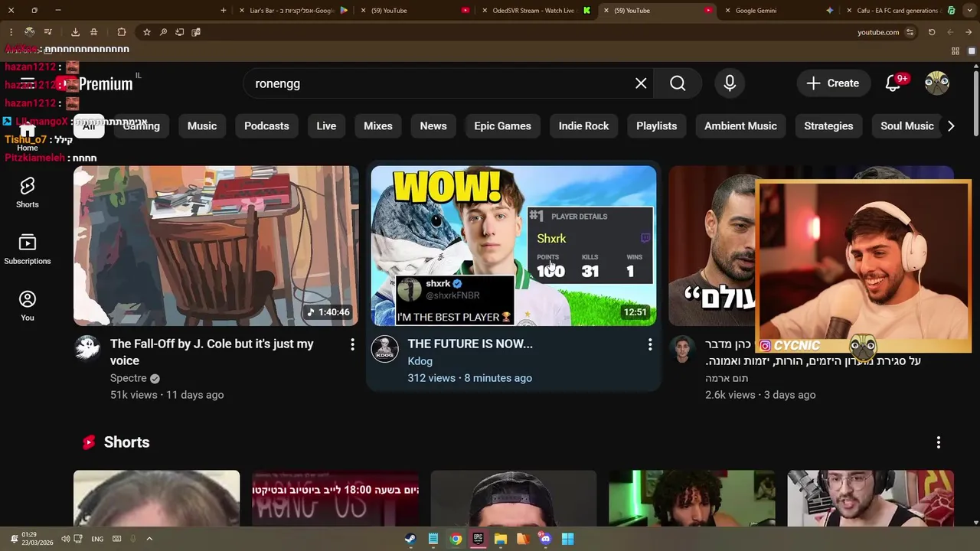Viewport: 980px width, 551px height.
Task: Open a new browser tab
Action: pyautogui.click(x=224, y=11)
